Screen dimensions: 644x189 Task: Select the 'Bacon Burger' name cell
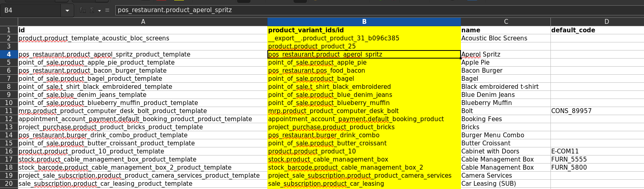tap(506, 70)
